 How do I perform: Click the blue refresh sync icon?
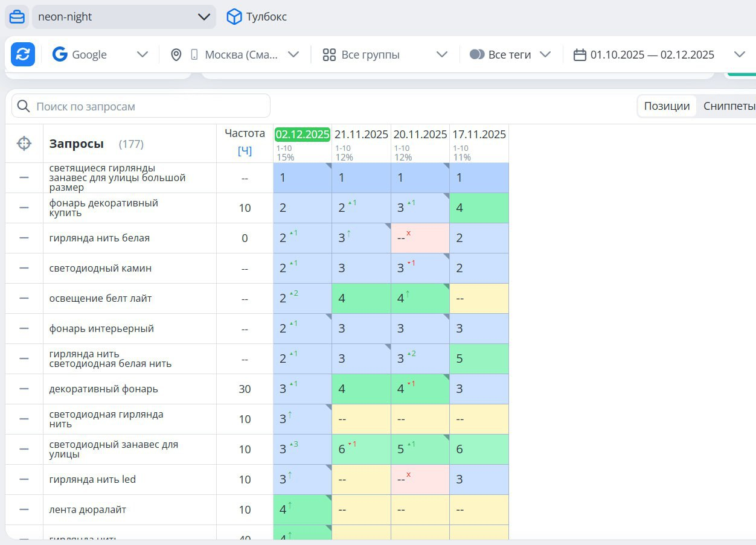pos(23,54)
